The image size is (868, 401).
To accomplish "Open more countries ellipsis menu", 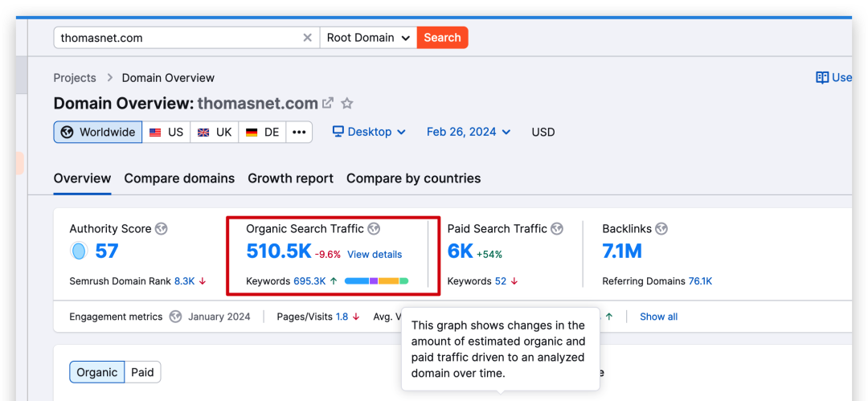I will tap(299, 133).
